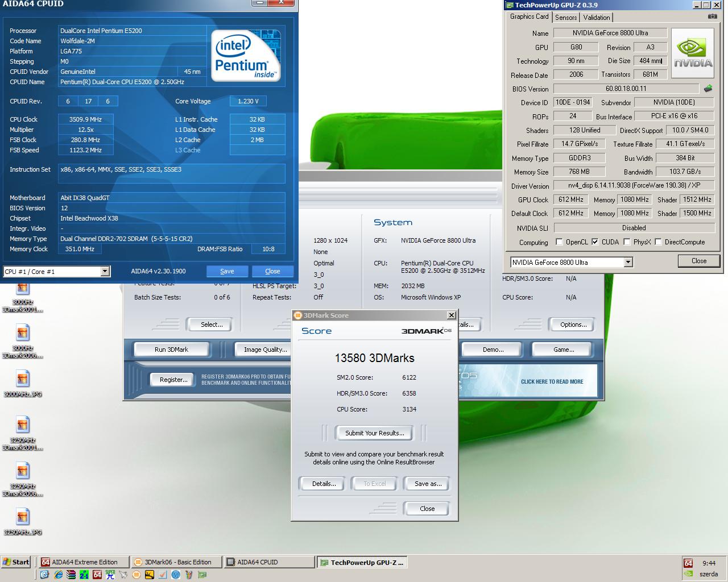The height and width of the screenshot is (582, 728).
Task: Select the 3250MHz.JPG desktop icon
Action: click(23, 523)
